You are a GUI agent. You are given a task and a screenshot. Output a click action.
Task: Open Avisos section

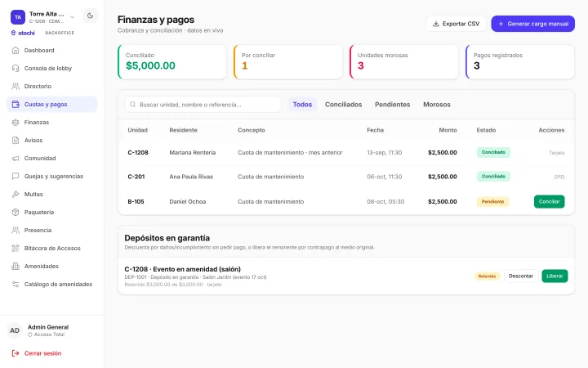[52, 141]
